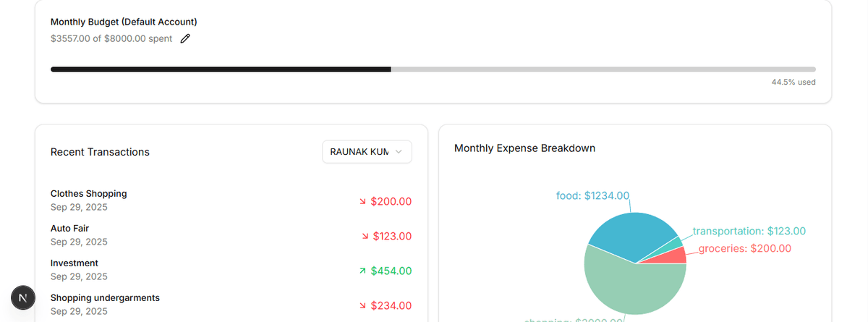Click the pencil icon to edit budget
Image resolution: width=868 pixels, height=322 pixels.
pyautogui.click(x=185, y=38)
